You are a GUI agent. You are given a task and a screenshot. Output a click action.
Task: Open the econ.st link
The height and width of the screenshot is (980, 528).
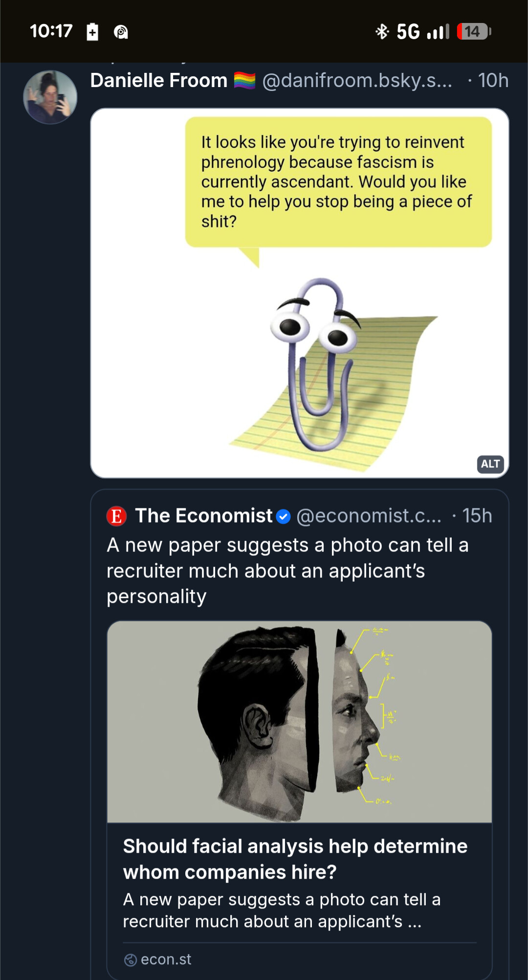(x=166, y=959)
